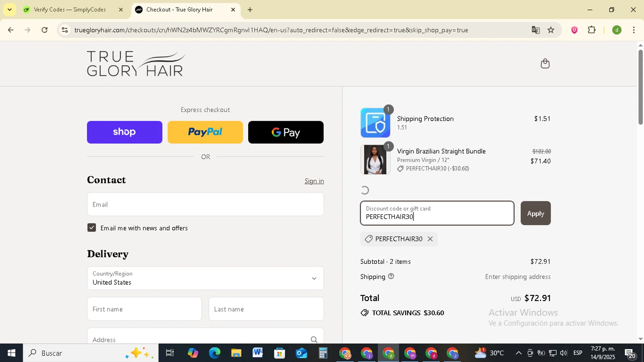Click the taskbar clock and date
Screen dimensions: 644x362
point(603,353)
